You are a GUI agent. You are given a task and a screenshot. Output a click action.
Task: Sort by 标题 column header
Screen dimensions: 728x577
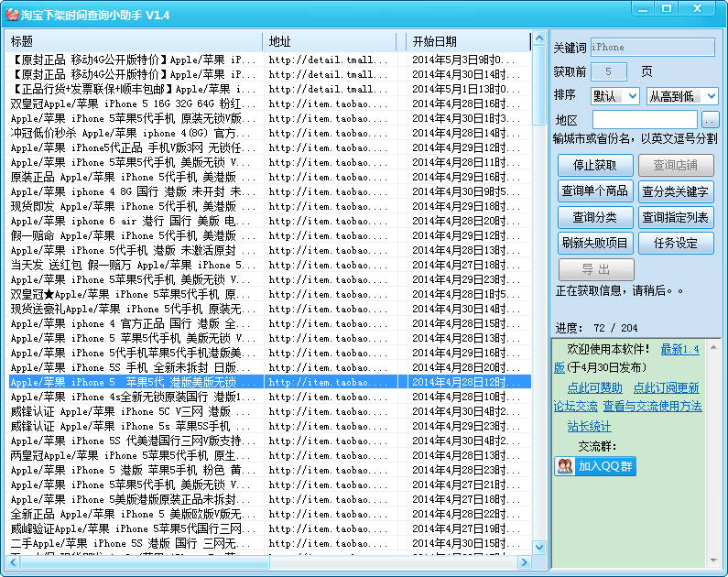(135, 41)
